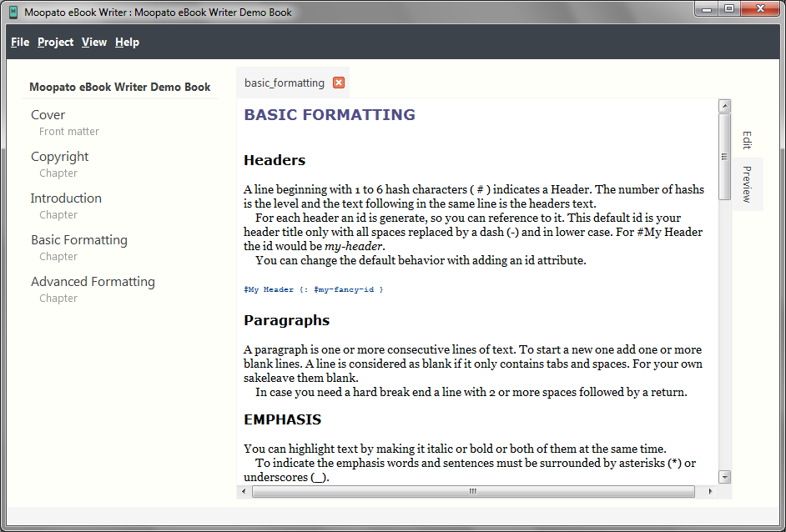786x532 pixels.
Task: Click the vertical scrollbar down arrow
Action: point(724,477)
